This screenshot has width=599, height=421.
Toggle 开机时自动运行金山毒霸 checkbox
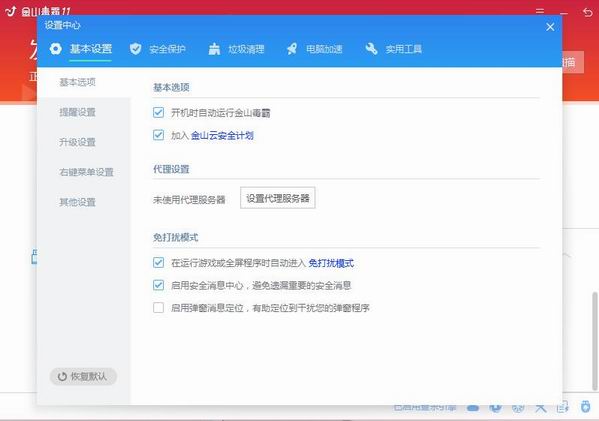click(x=159, y=113)
